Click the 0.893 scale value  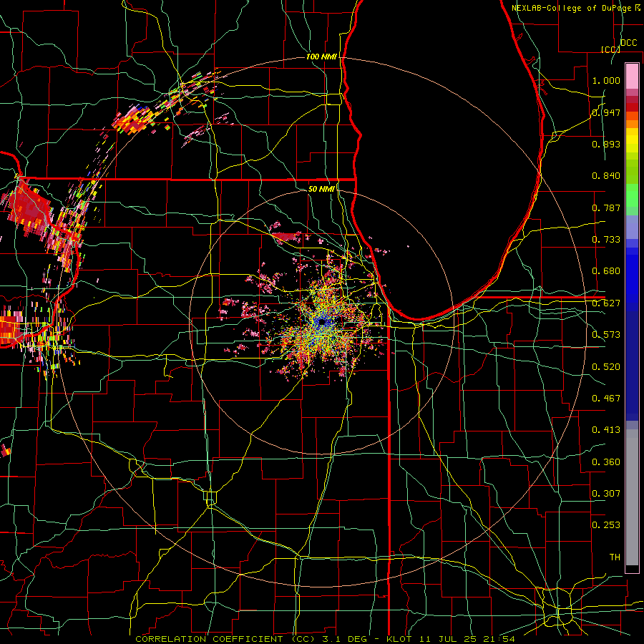[606, 144]
